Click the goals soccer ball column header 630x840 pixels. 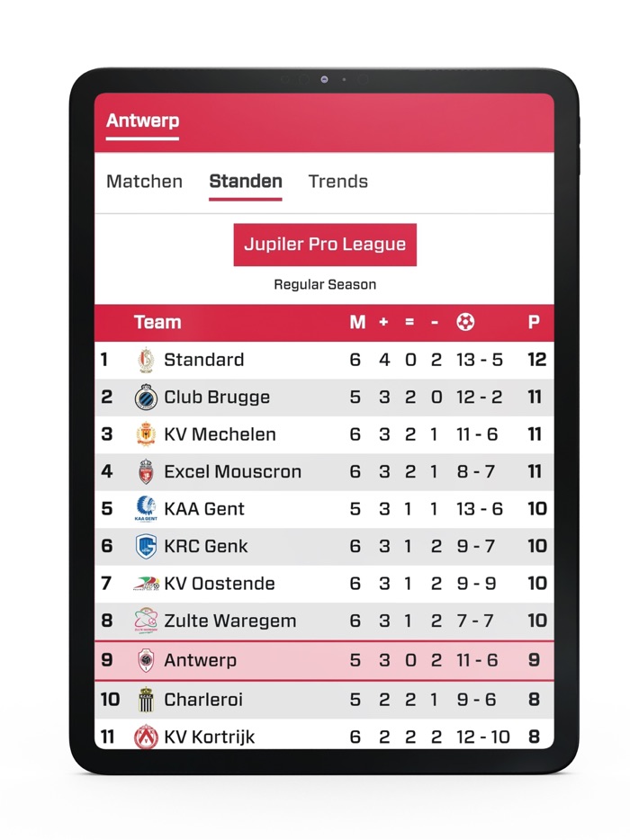tap(465, 322)
